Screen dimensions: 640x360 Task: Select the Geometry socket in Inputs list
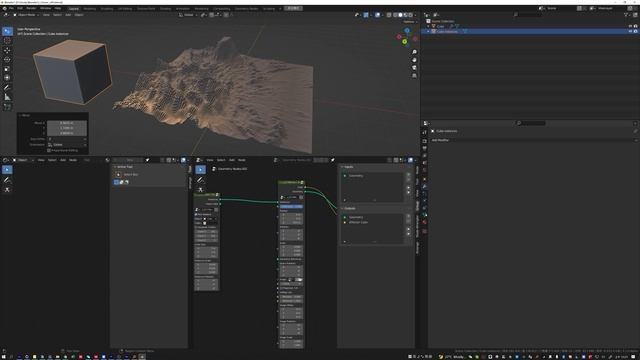(x=373, y=176)
